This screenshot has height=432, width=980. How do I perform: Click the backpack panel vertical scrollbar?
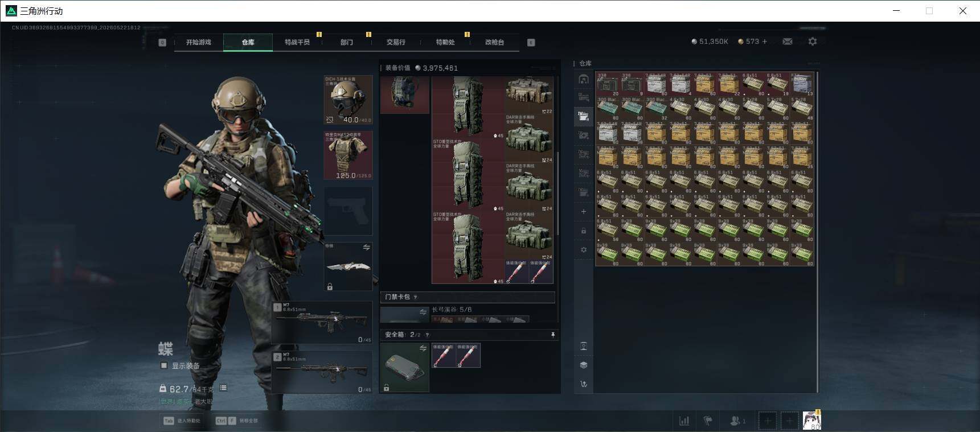tap(557, 194)
